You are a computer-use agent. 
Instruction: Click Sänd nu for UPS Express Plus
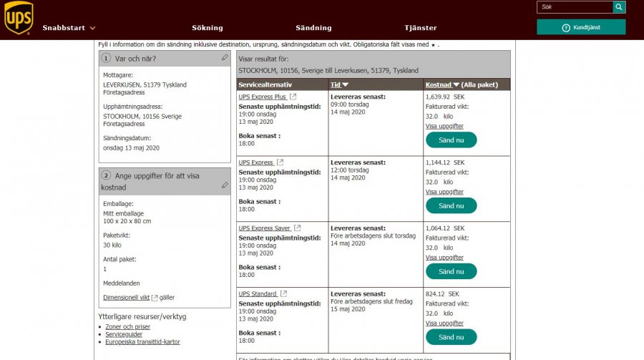(x=451, y=140)
